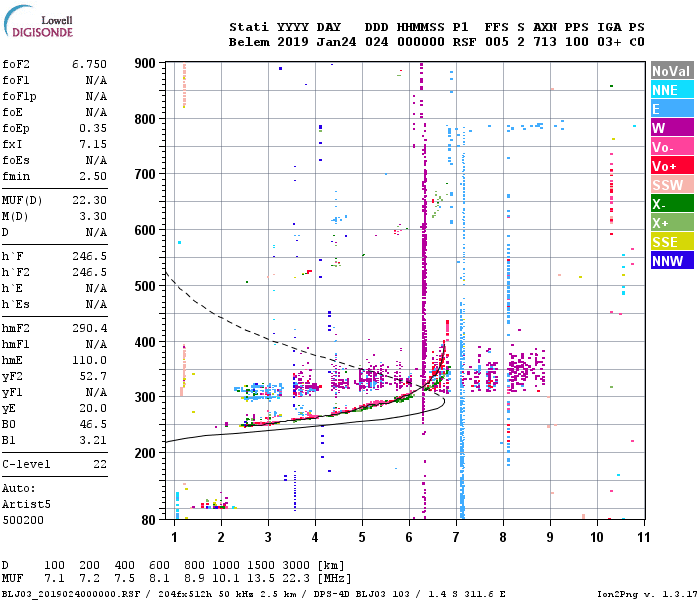This screenshot has width=700, height=600.
Task: Click the B0 value 46.5
Action: (93, 424)
